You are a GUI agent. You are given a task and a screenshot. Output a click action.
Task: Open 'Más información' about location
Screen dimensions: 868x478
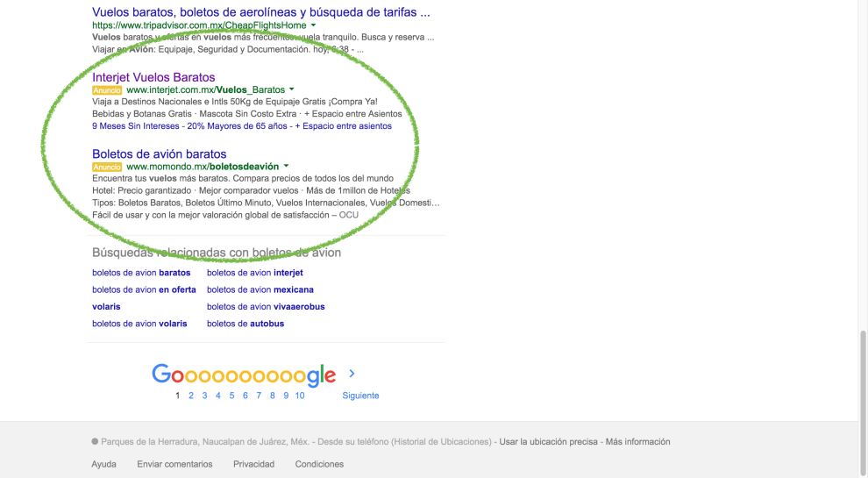[637, 441]
